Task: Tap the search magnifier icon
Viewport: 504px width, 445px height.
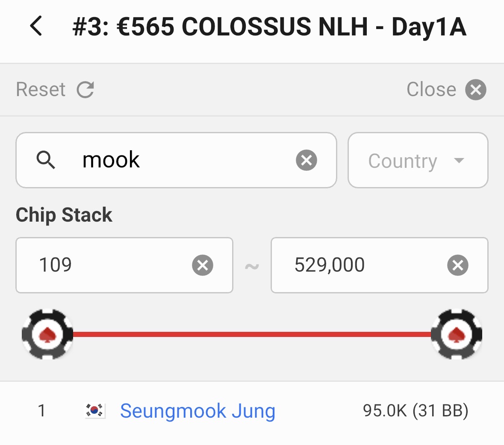Action: (46, 160)
